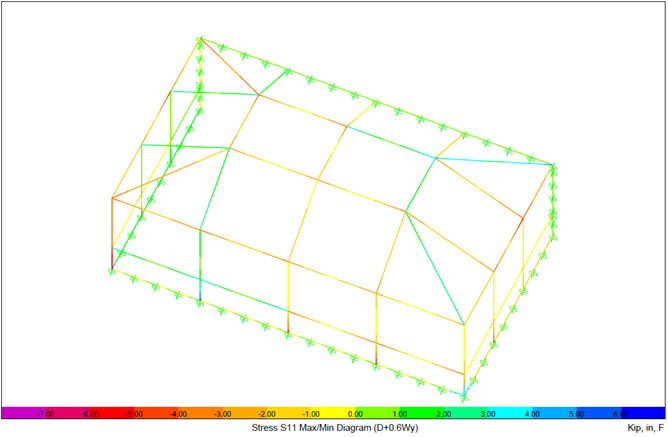Screen dimensions: 668x437
Task: Click the magenta swatch left of -7.00
Action: pos(23,413)
